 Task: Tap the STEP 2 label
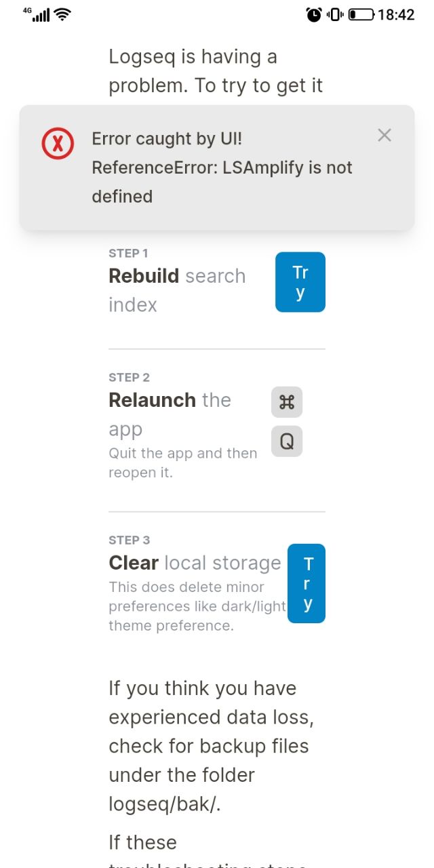(127, 377)
